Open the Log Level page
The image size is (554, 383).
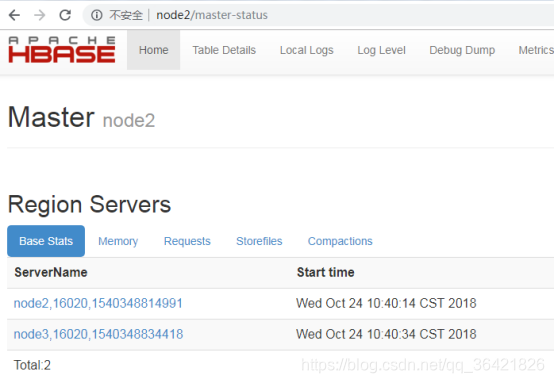pyautogui.click(x=381, y=50)
